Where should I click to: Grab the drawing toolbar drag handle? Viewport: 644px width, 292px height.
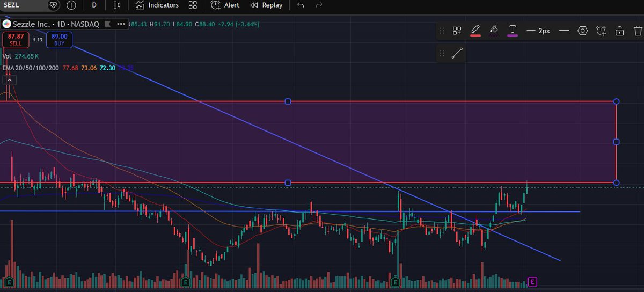[x=442, y=31]
